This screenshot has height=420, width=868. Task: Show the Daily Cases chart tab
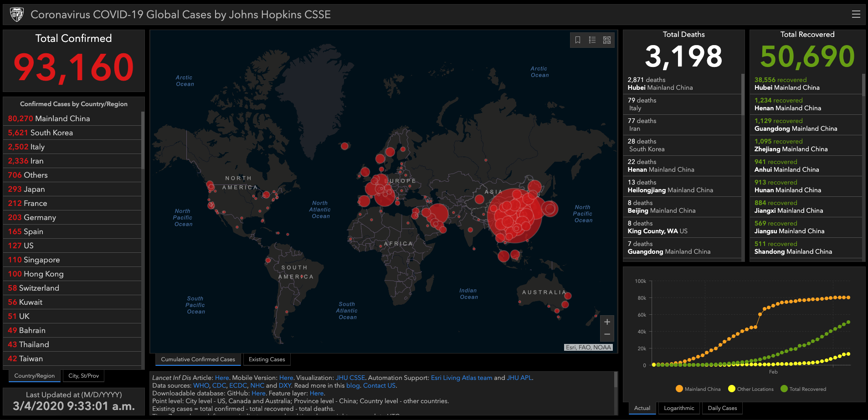[722, 408]
